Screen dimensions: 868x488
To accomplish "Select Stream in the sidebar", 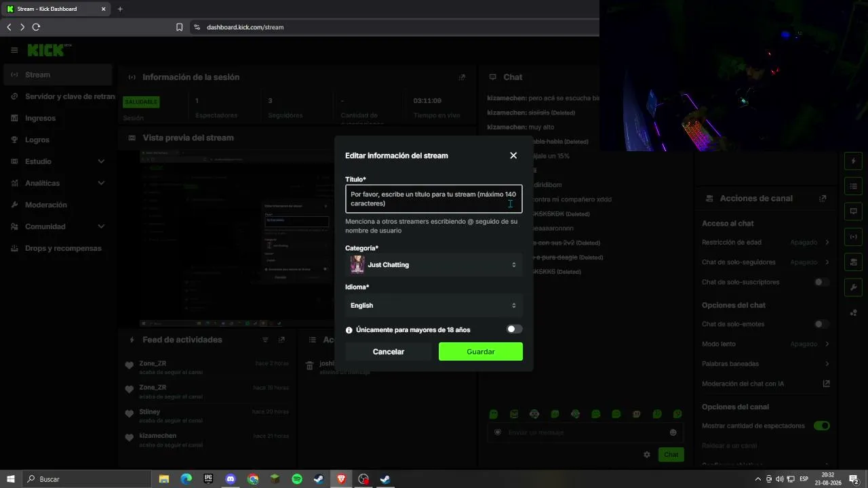I will point(58,75).
